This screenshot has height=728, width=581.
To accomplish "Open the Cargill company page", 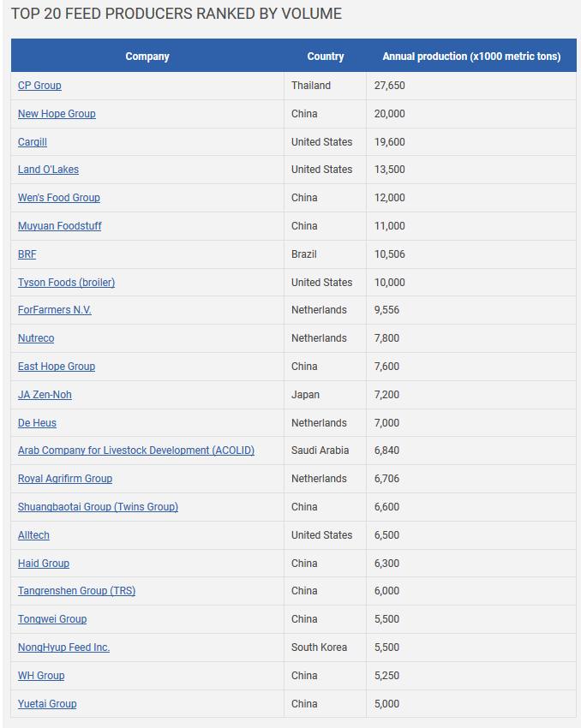I will (33, 142).
